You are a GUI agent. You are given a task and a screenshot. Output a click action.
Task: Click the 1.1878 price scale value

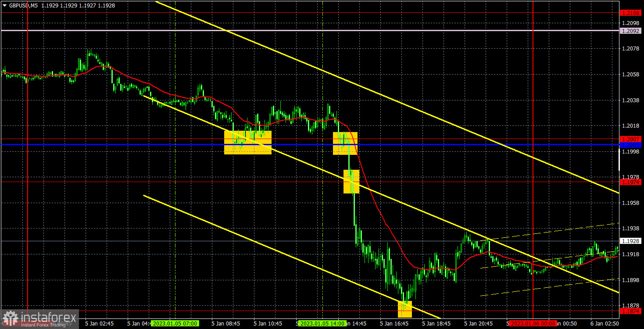(630, 305)
